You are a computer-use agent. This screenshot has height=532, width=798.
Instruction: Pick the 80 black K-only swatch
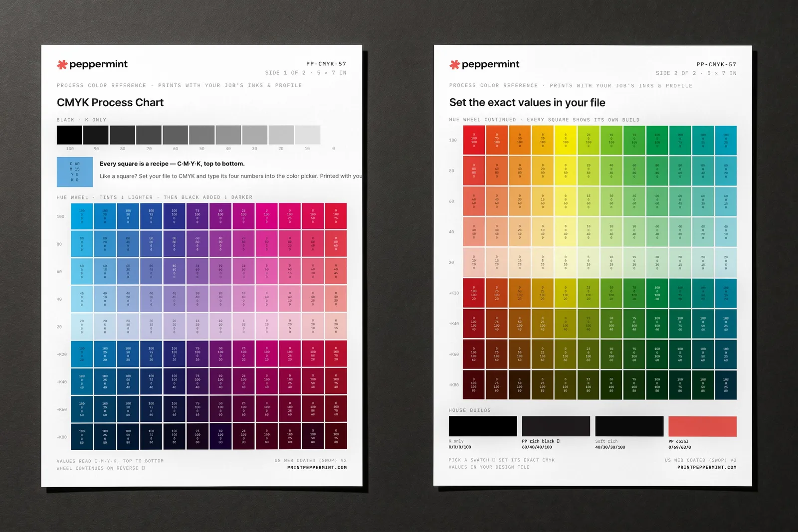click(122, 135)
